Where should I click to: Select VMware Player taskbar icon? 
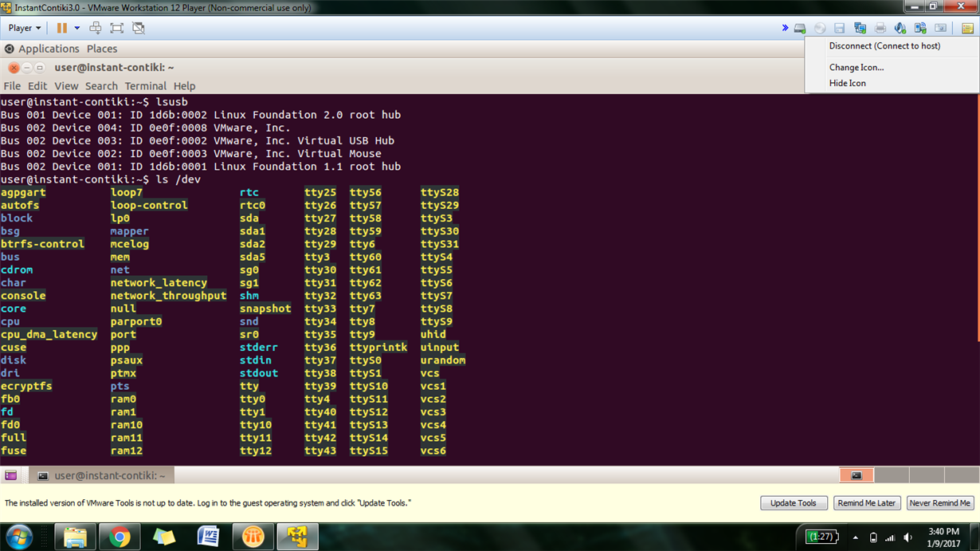(298, 537)
